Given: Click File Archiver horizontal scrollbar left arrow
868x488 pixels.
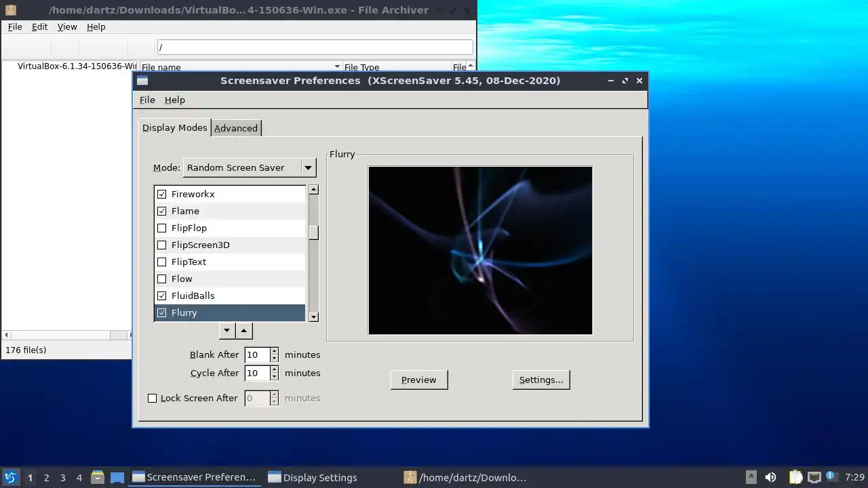Looking at the screenshot, I should pyautogui.click(x=7, y=335).
